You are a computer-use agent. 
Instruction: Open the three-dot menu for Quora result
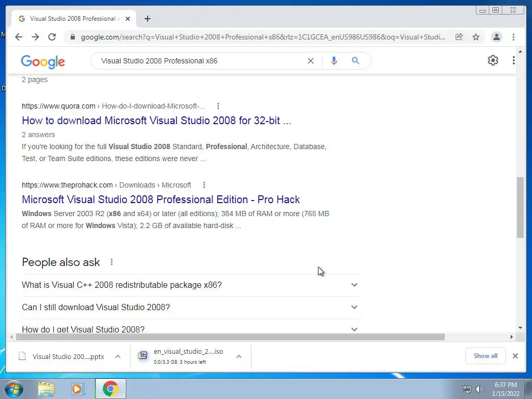pos(218,106)
